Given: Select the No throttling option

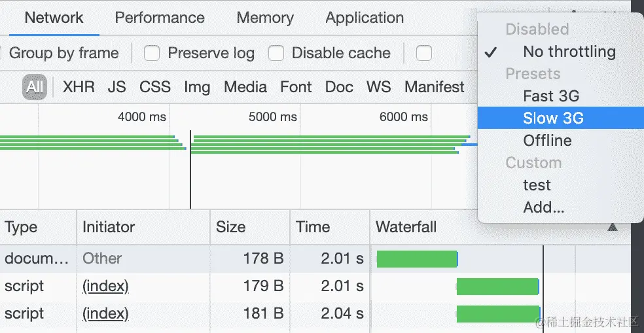Looking at the screenshot, I should (569, 52).
